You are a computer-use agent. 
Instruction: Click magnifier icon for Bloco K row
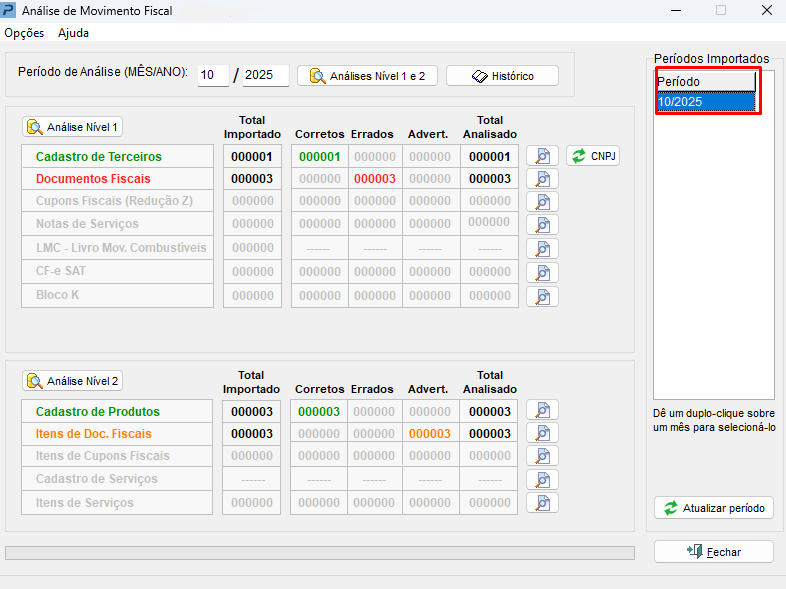pyautogui.click(x=542, y=296)
